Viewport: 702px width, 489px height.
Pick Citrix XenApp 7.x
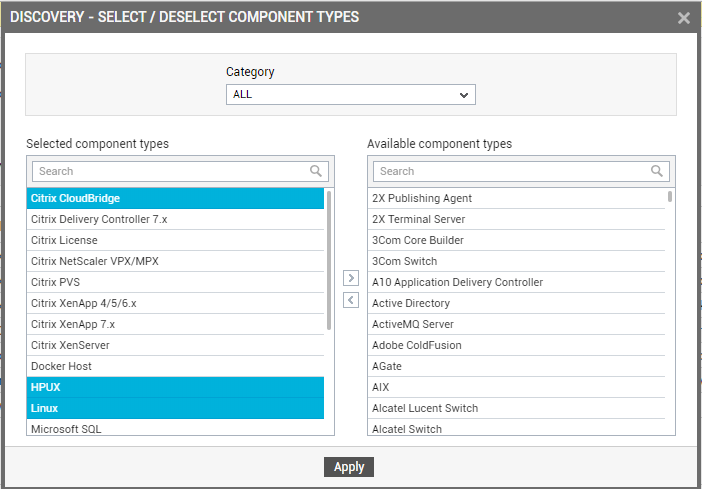click(175, 324)
